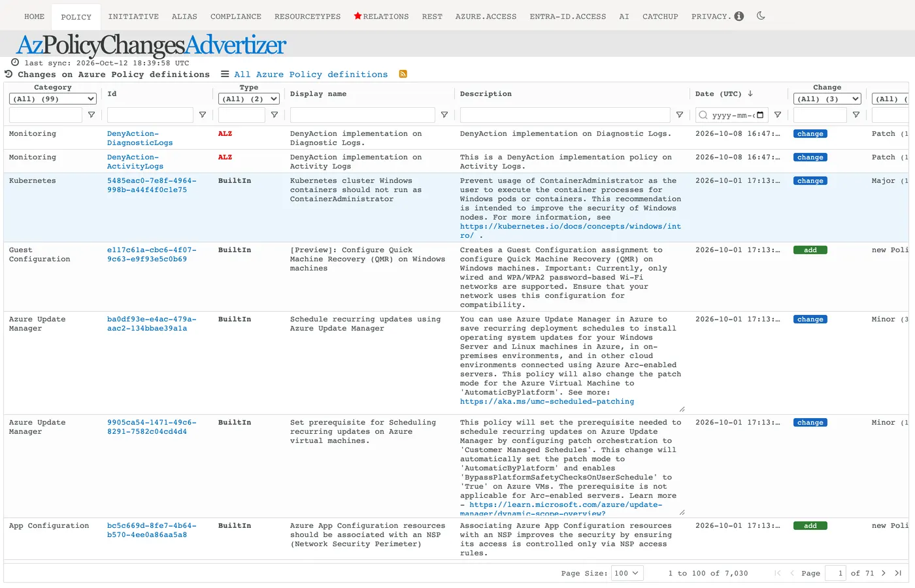
Task: Expand the Type (All) (2) dropdown
Action: [249, 99]
